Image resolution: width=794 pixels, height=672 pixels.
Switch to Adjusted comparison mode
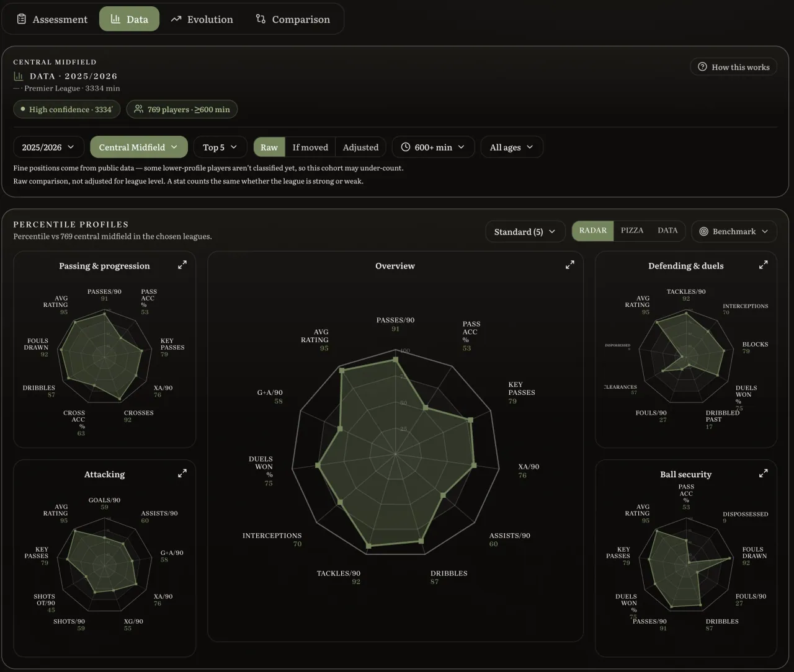pos(360,147)
